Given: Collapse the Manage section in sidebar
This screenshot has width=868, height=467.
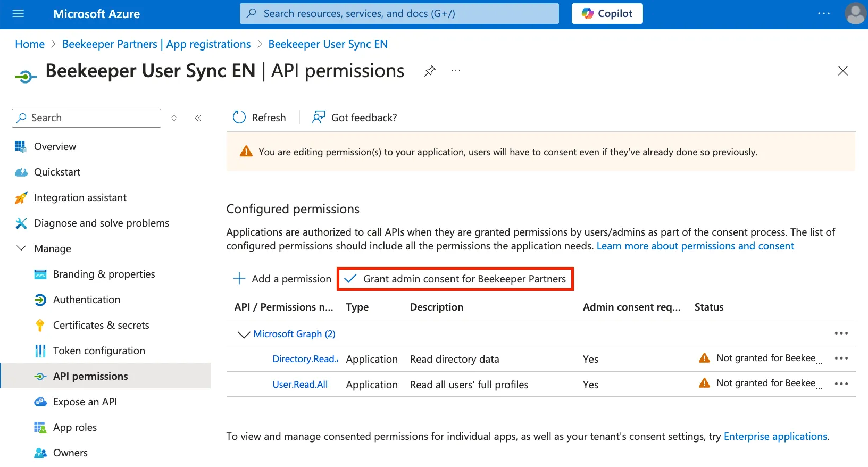Looking at the screenshot, I should 21,248.
